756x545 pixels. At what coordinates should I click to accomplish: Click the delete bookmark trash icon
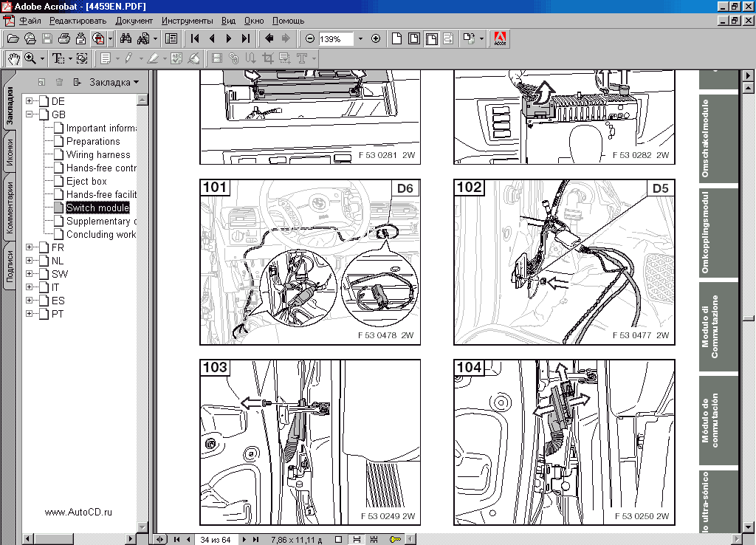click(x=59, y=83)
